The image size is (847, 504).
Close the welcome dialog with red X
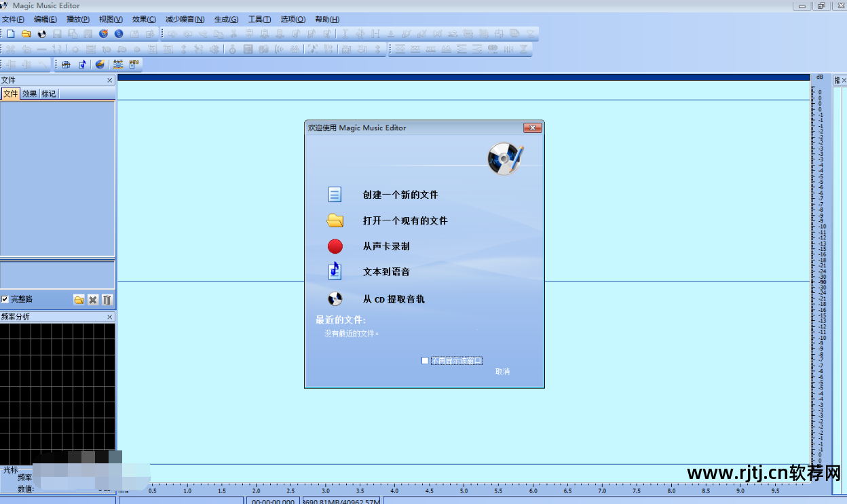533,128
